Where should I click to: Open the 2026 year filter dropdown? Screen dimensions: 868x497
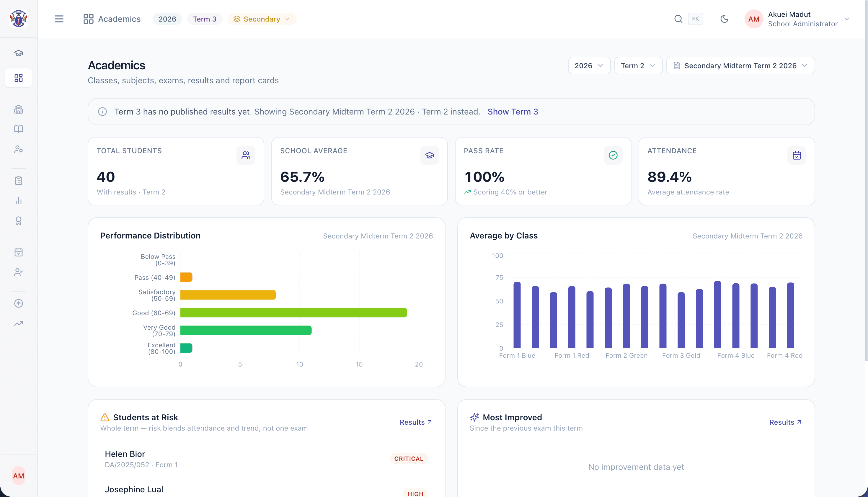point(589,66)
